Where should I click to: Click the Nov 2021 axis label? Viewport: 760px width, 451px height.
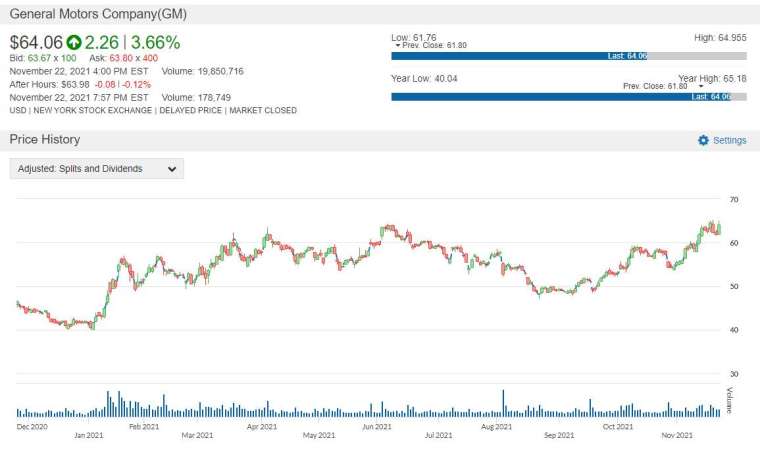[677, 435]
